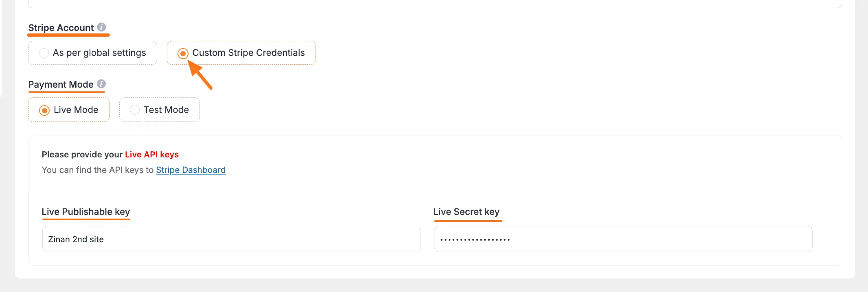Click the masked secret key dots
The height and width of the screenshot is (292, 868).
click(475, 239)
